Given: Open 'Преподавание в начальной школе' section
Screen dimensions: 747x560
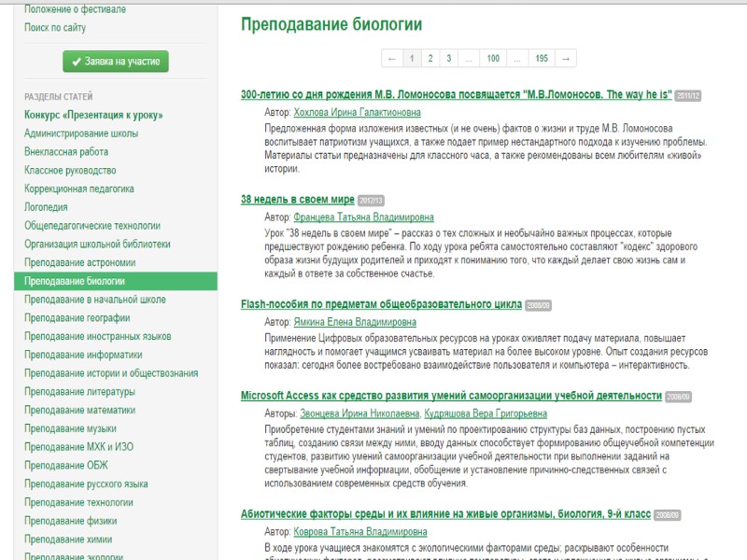Looking at the screenshot, I should [x=95, y=300].
